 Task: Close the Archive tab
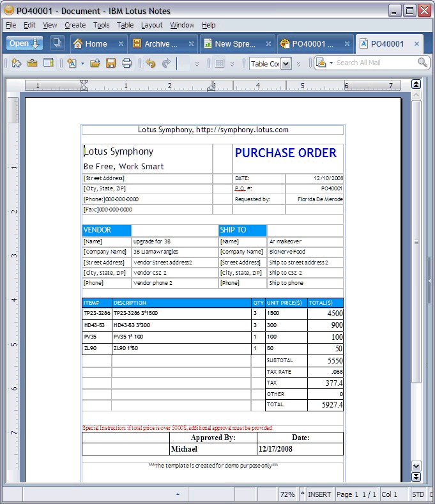191,43
